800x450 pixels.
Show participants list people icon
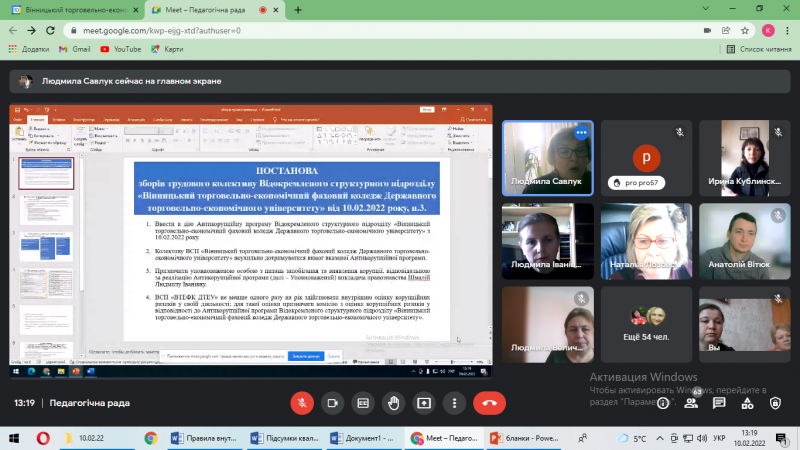click(691, 403)
